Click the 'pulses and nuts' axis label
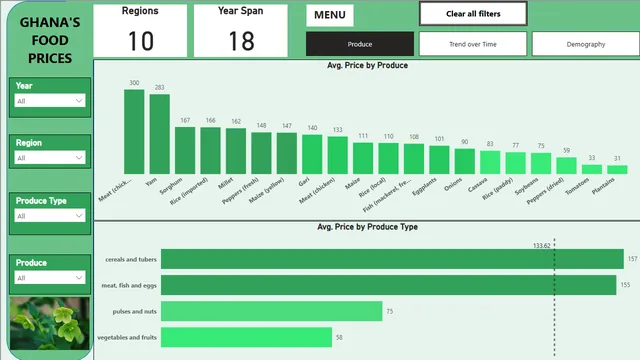Viewport: 640px width, 360px height. [134, 311]
